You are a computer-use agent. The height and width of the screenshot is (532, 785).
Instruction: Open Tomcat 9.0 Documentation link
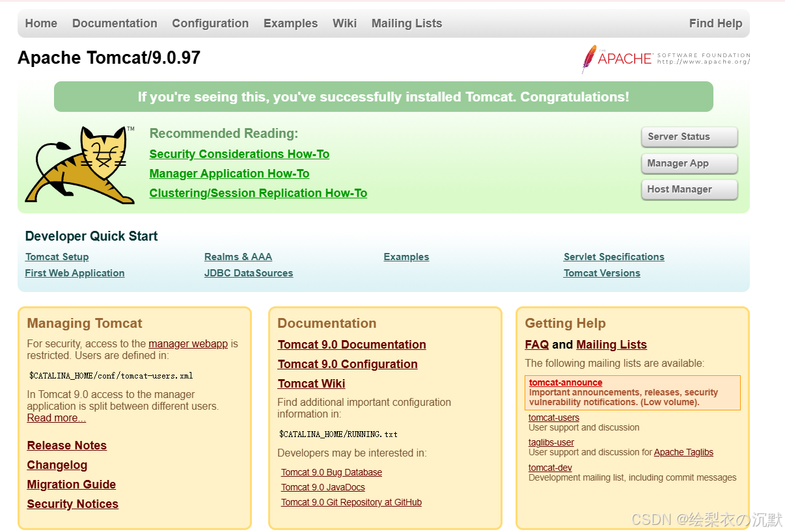351,345
